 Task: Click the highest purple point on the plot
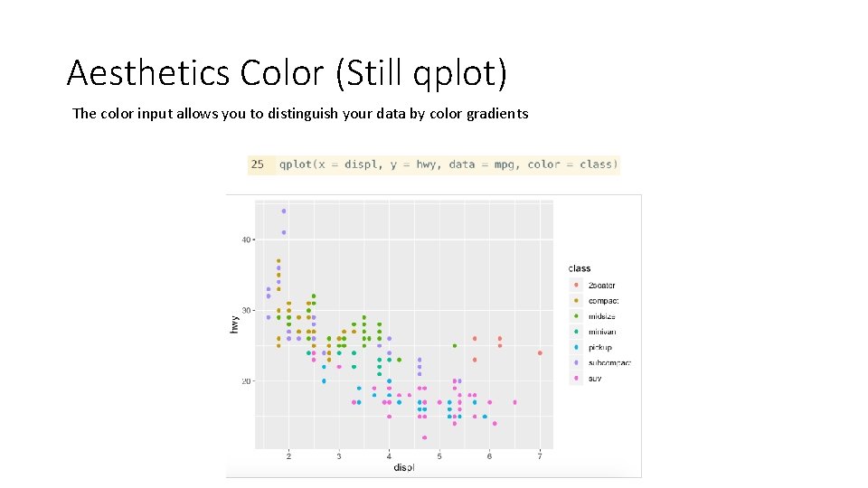[x=283, y=211]
